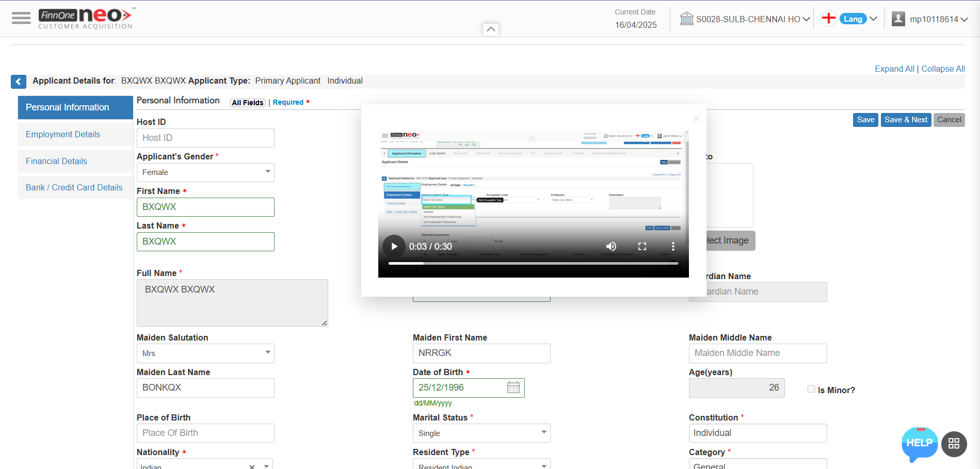Click inside the Host ID input field
Screen dimensions: 980x469
click(205, 138)
